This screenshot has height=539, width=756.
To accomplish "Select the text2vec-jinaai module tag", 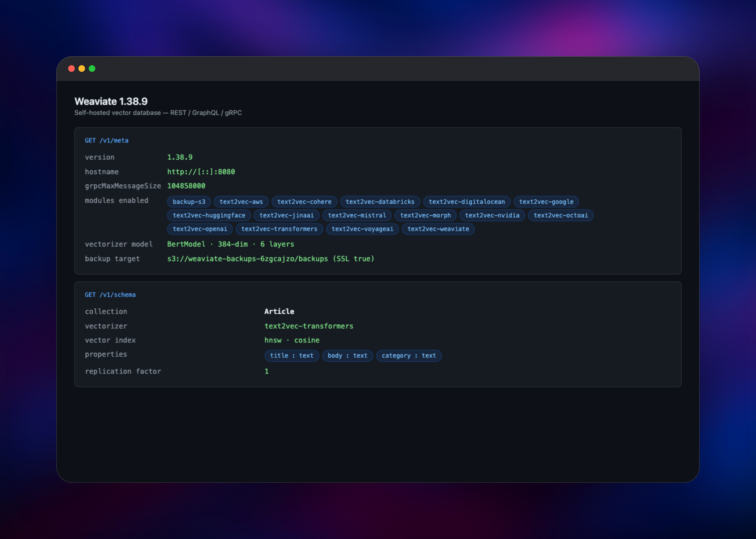I will [287, 215].
